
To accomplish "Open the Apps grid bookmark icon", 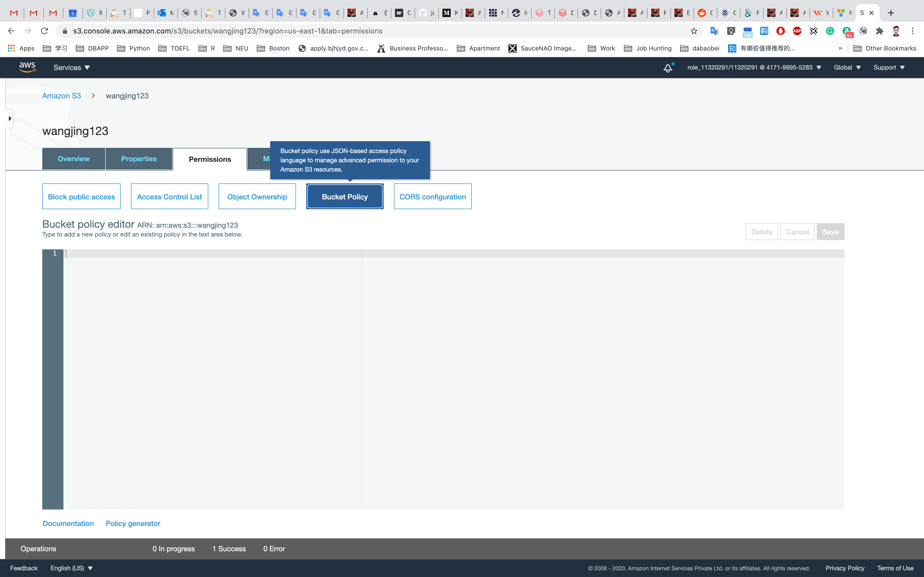I will (x=11, y=48).
